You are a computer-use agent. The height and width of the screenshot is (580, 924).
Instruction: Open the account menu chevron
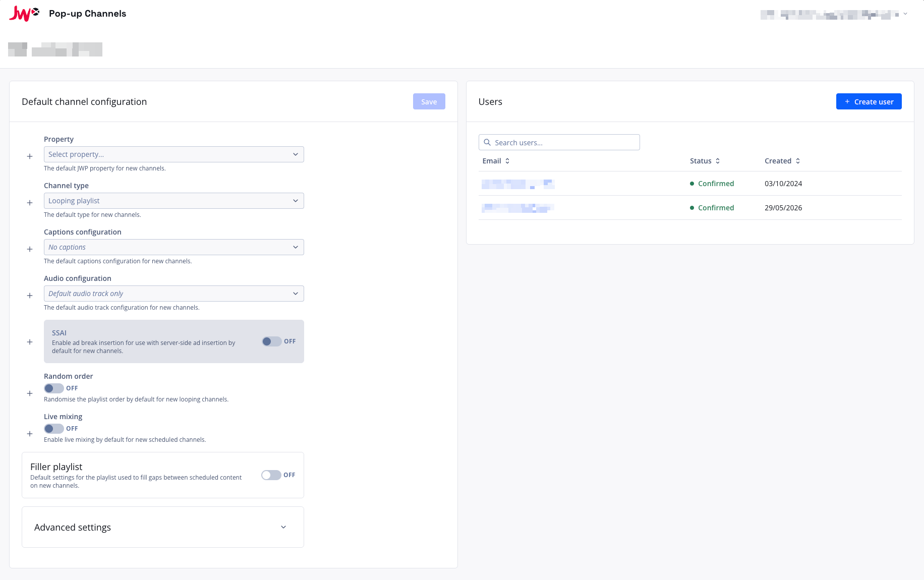(905, 14)
